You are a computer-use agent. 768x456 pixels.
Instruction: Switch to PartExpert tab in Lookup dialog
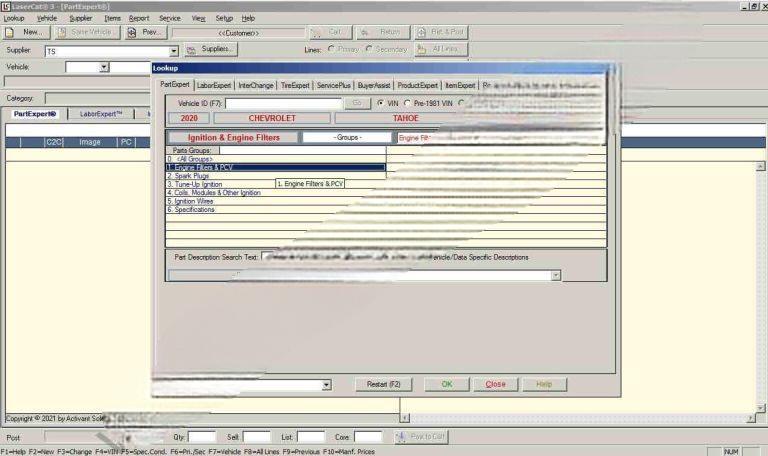[x=175, y=85]
